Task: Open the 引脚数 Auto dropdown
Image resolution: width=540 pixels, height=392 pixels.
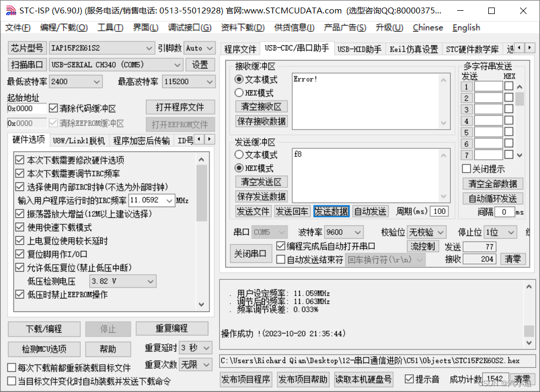Action: click(x=200, y=48)
